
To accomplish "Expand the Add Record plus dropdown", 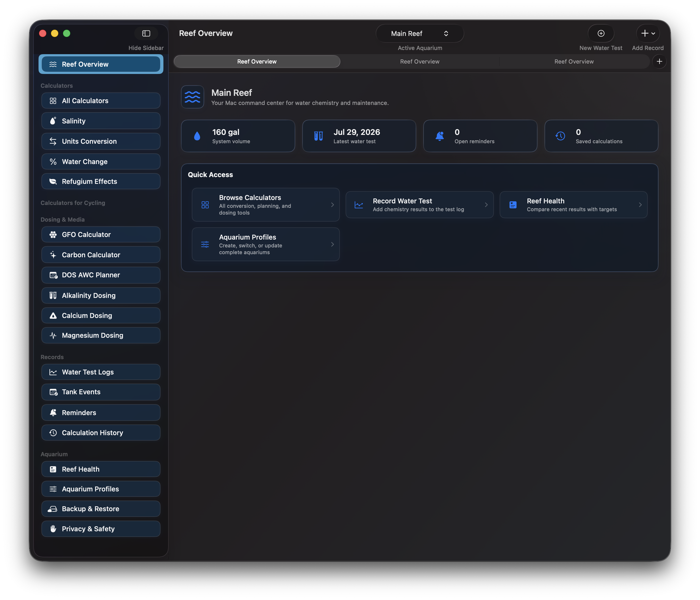I will (648, 33).
